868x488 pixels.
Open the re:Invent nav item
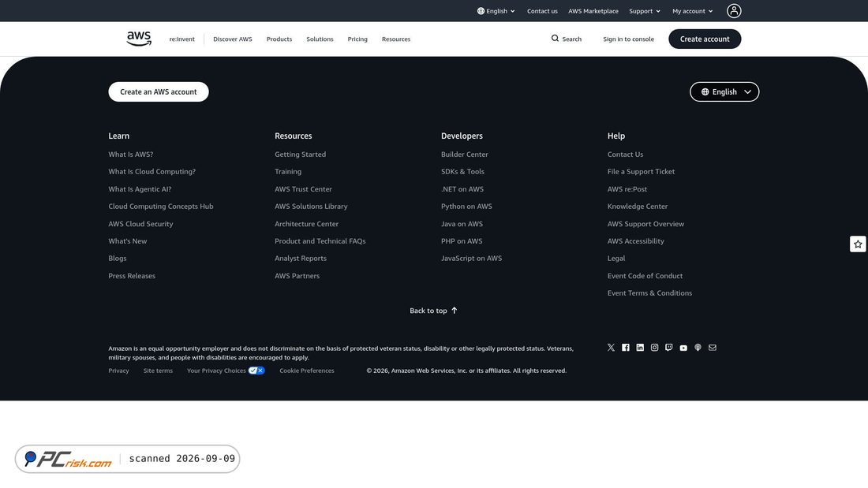coord(181,39)
